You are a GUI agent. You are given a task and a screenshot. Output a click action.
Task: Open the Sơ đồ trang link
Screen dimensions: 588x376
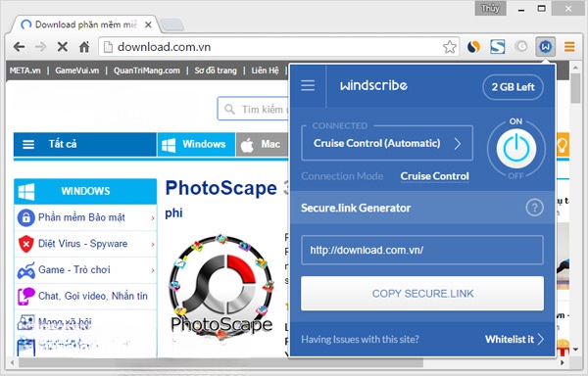click(216, 70)
